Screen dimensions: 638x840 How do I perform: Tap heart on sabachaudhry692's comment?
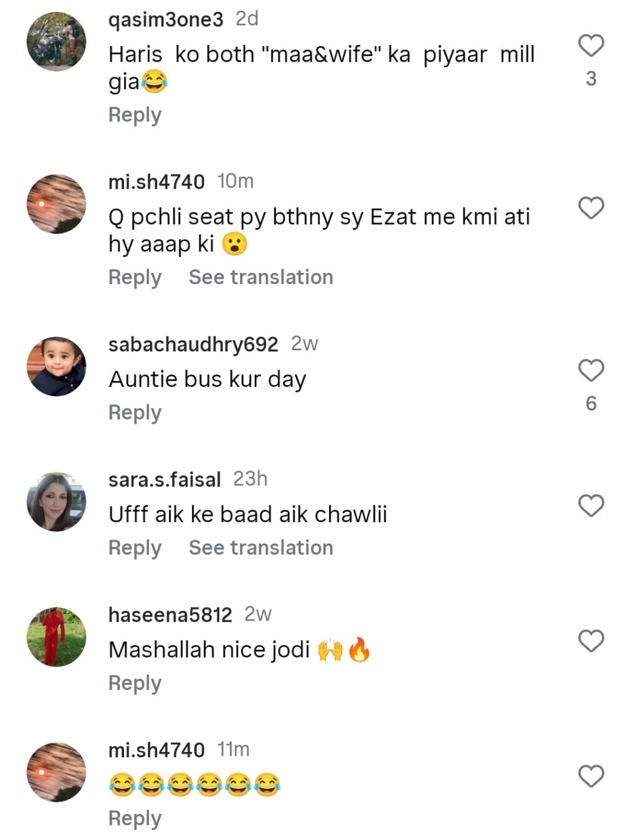pos(591,370)
